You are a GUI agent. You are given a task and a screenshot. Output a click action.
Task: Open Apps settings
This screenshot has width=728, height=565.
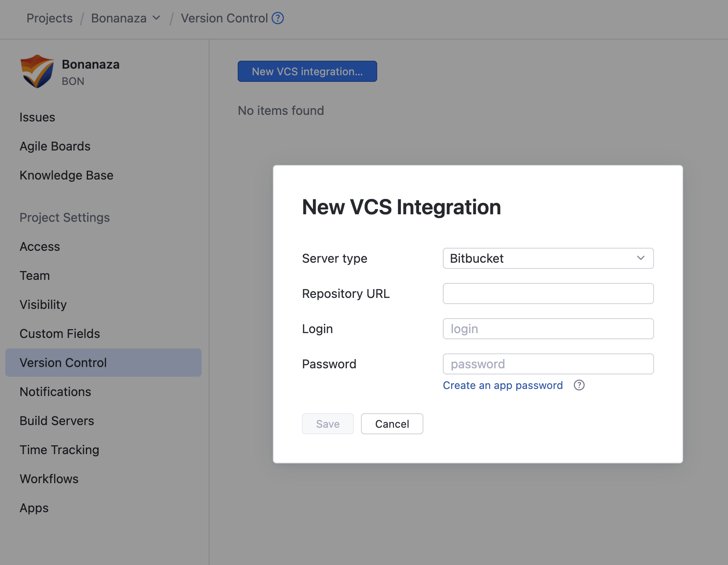click(x=34, y=508)
